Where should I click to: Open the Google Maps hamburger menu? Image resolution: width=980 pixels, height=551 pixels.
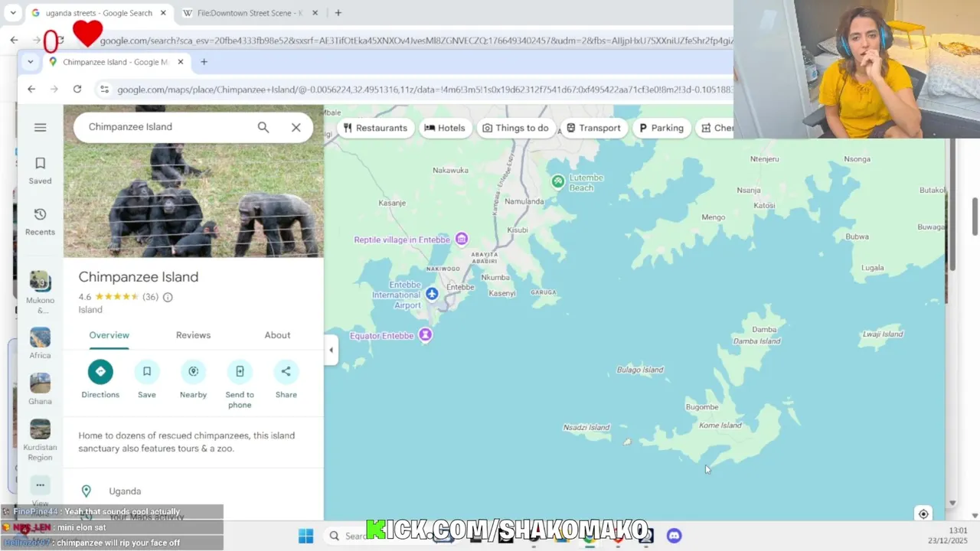click(x=40, y=128)
